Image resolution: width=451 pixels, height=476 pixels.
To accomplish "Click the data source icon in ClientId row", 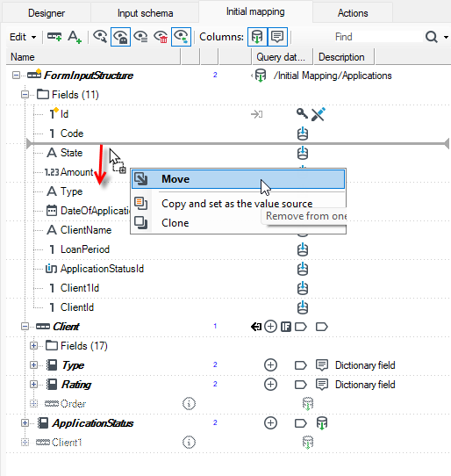I will (x=303, y=307).
